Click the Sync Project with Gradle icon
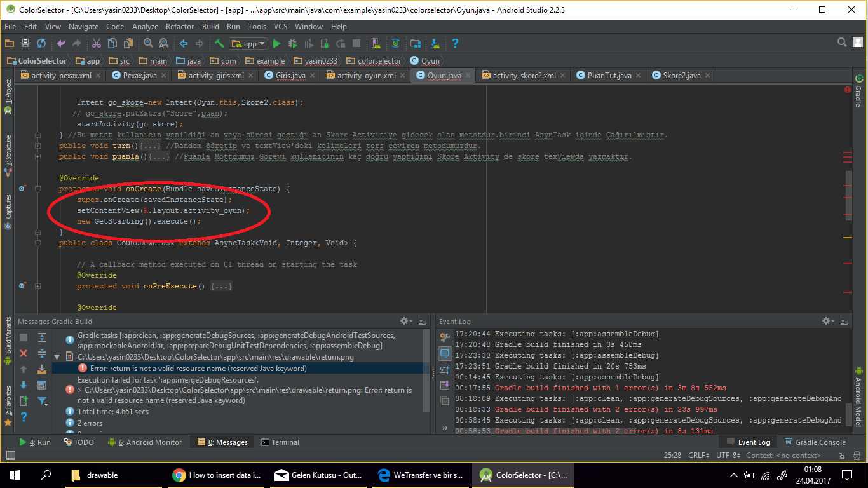This screenshot has height=488, width=868. pyautogui.click(x=395, y=43)
